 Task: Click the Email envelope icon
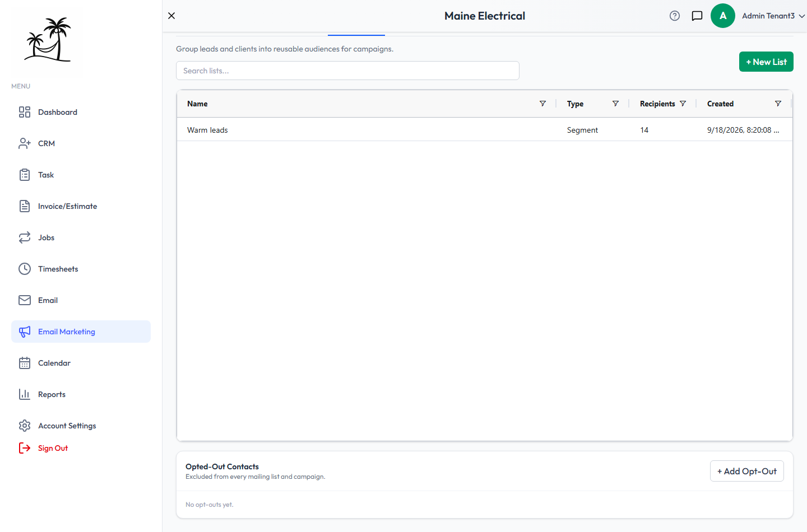coord(25,300)
